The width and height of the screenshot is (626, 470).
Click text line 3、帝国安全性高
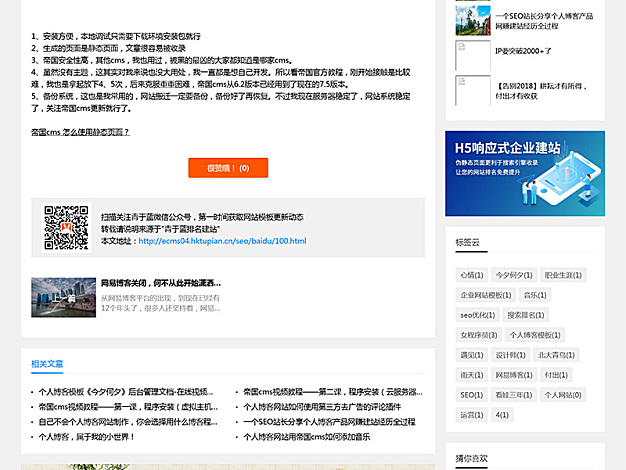162,60
